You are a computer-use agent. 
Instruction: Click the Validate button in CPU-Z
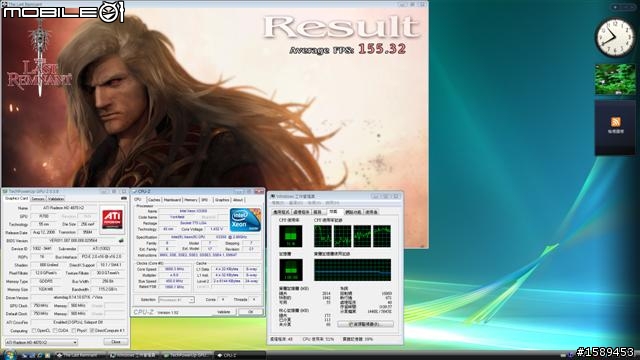tap(224, 312)
